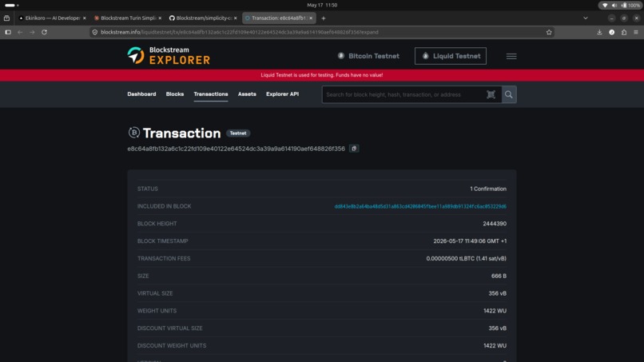Click the transaction fees value
Image resolution: width=644 pixels, height=362 pixels.
(x=466, y=258)
